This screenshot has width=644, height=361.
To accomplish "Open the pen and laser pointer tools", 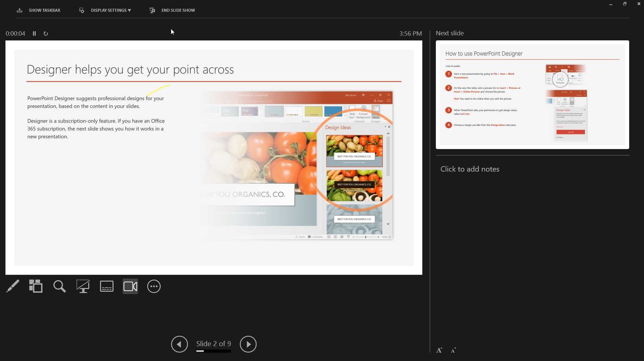I will pyautogui.click(x=13, y=286).
